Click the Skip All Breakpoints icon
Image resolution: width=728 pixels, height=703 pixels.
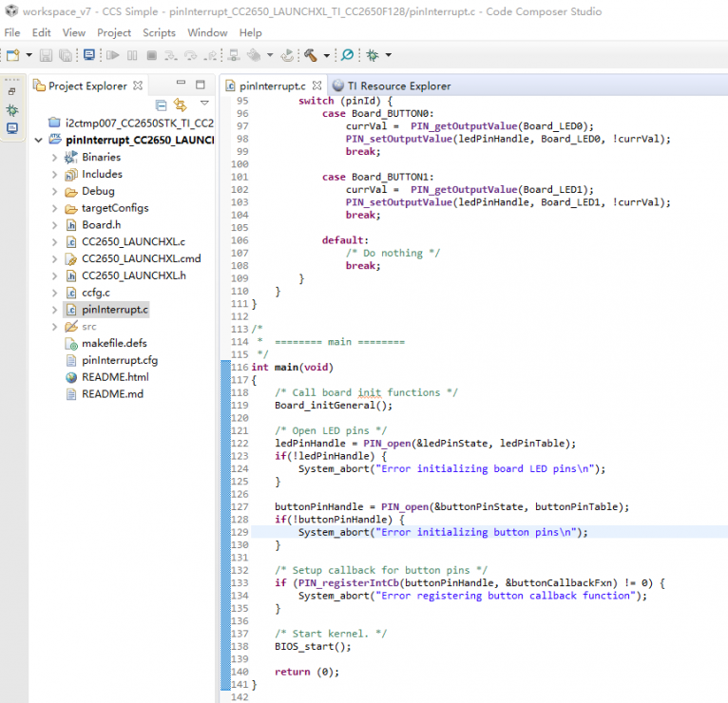[347, 56]
